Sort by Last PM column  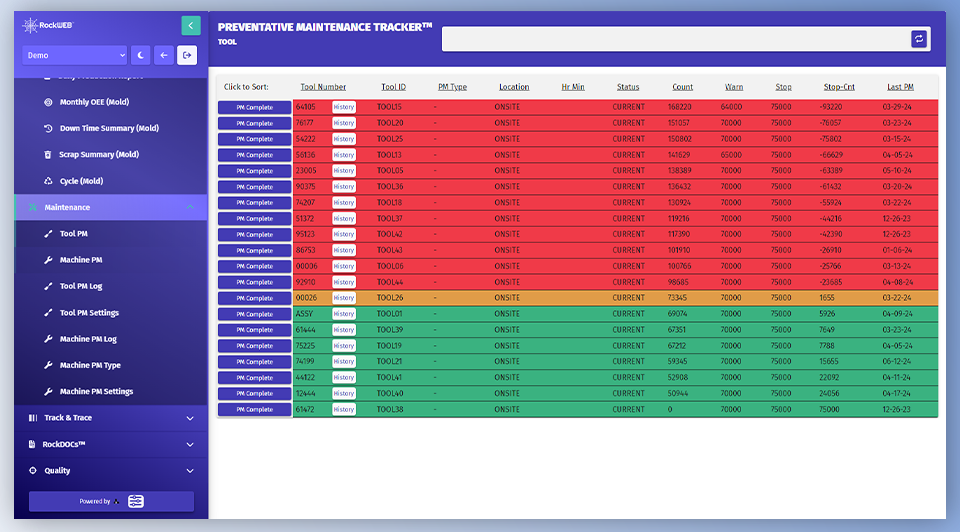click(x=901, y=87)
